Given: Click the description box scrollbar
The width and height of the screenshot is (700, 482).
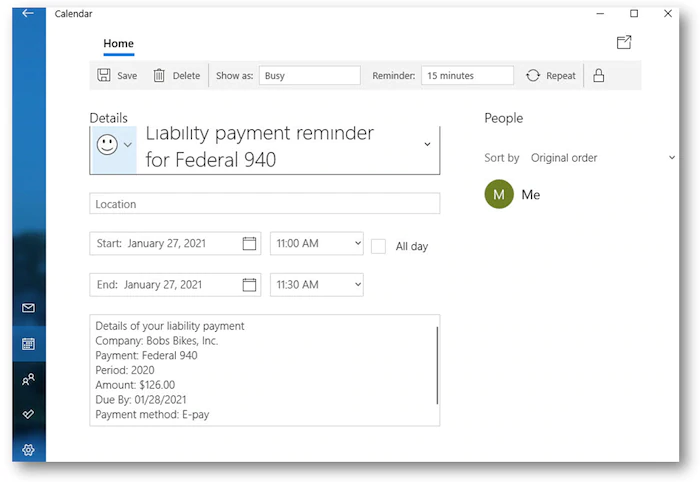Looking at the screenshot, I should [437, 365].
